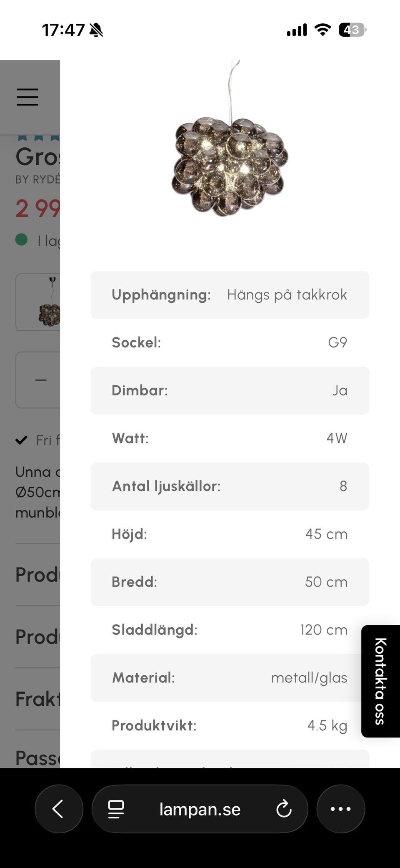400x868 pixels.
Task: Tap the lampan.se address field
Action: click(200, 809)
